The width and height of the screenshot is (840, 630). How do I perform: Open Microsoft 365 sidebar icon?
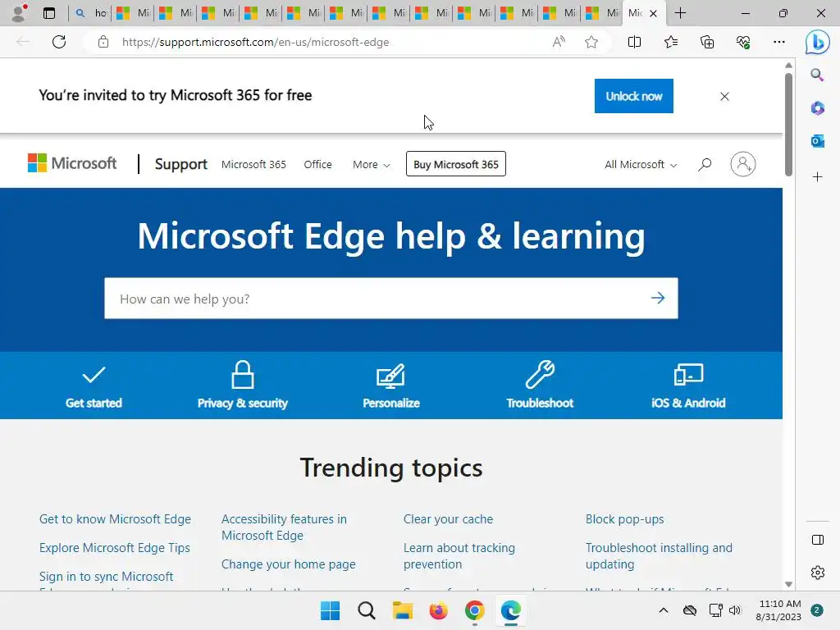pyautogui.click(x=817, y=108)
